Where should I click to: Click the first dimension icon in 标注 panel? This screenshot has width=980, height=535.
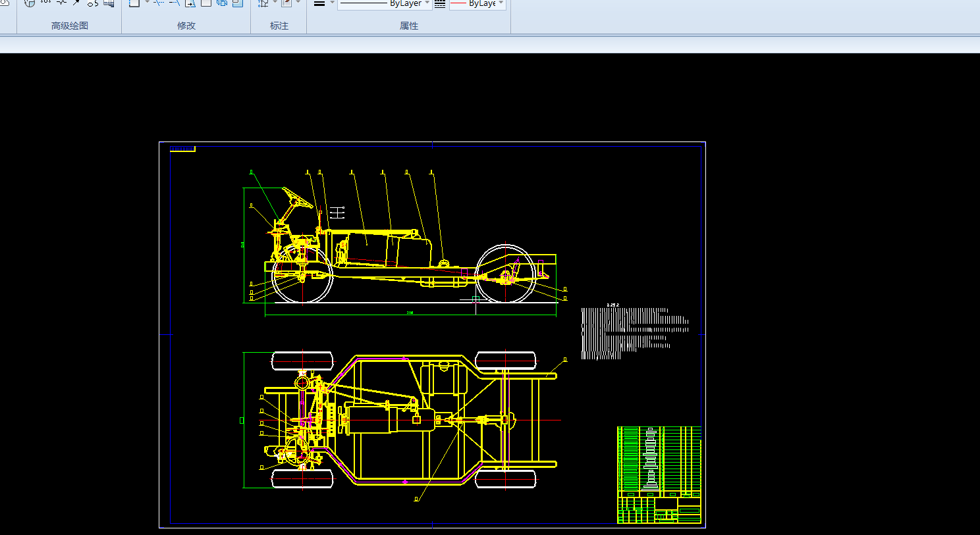(x=263, y=3)
